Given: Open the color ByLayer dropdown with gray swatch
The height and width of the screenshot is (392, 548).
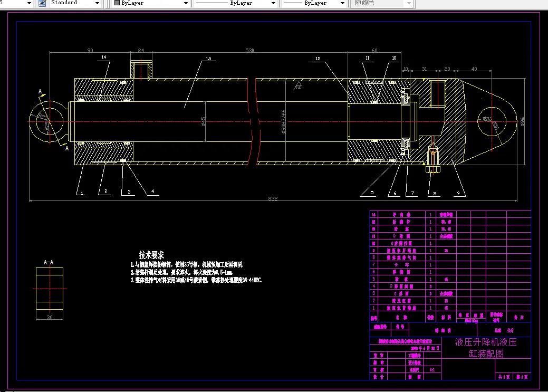Looking at the screenshot, I should (x=151, y=3).
